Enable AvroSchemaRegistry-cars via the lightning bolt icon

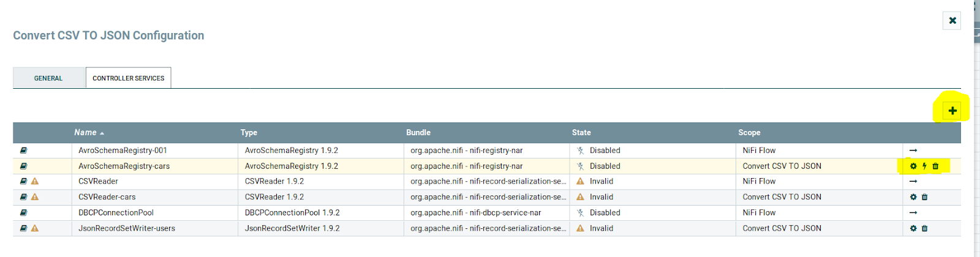pos(924,166)
